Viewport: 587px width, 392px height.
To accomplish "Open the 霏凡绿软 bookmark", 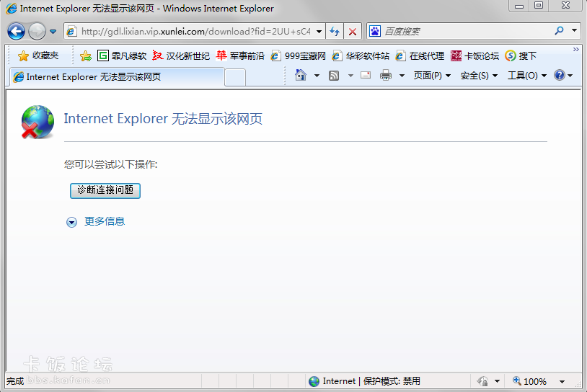I will click(122, 55).
